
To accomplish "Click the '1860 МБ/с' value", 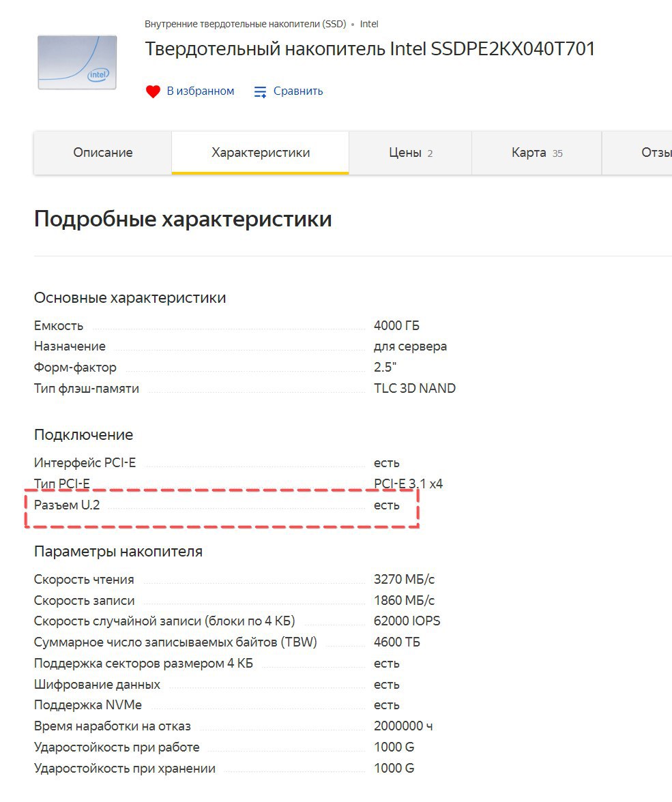I will tap(405, 600).
